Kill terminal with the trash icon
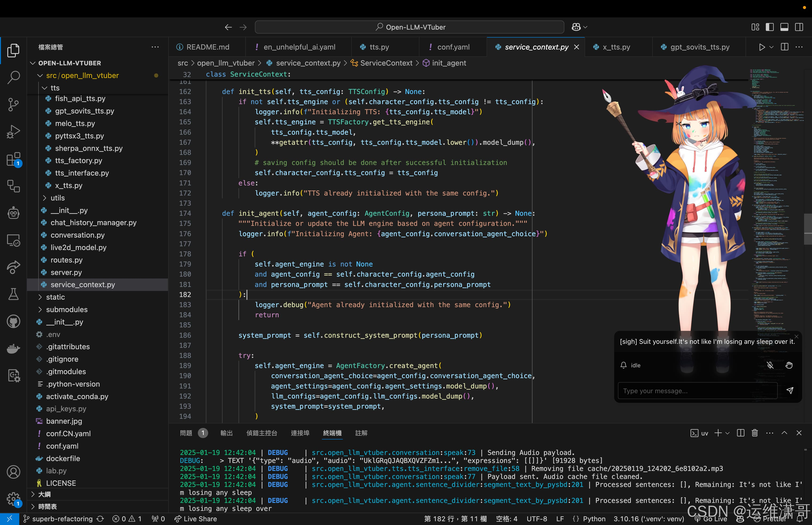The image size is (812, 525). 754,433
